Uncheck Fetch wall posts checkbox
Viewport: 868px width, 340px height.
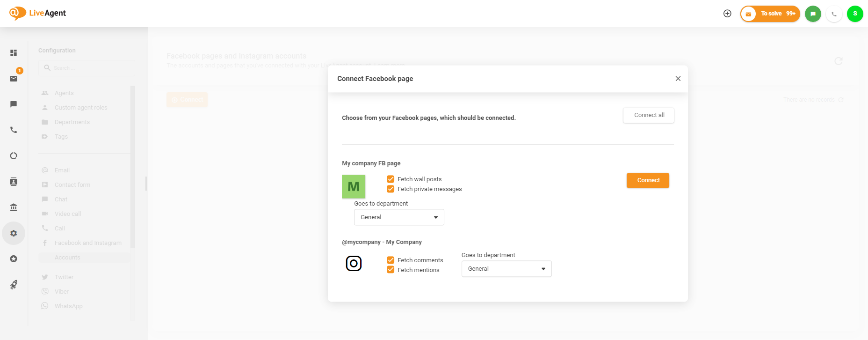click(x=391, y=179)
